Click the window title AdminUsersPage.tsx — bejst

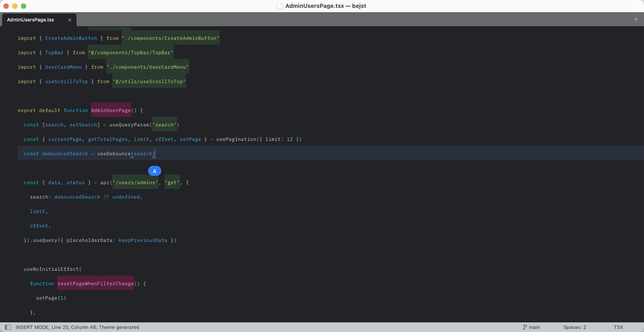[x=325, y=6]
